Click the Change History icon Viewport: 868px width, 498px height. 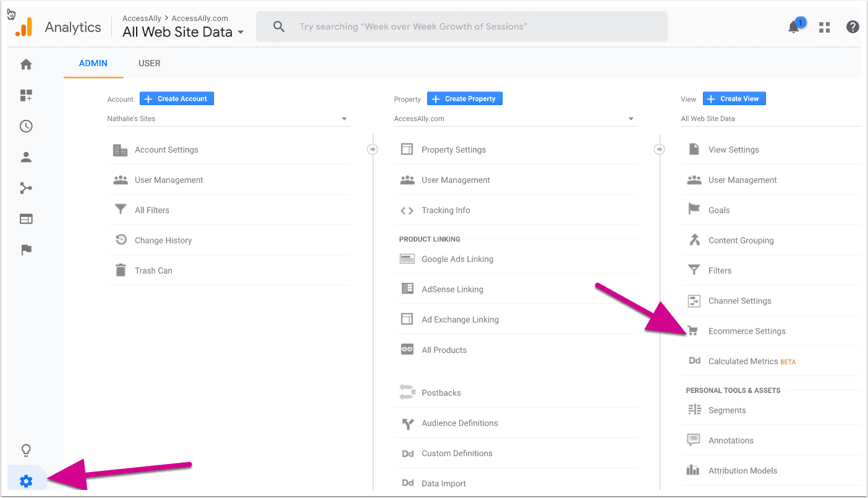[121, 240]
